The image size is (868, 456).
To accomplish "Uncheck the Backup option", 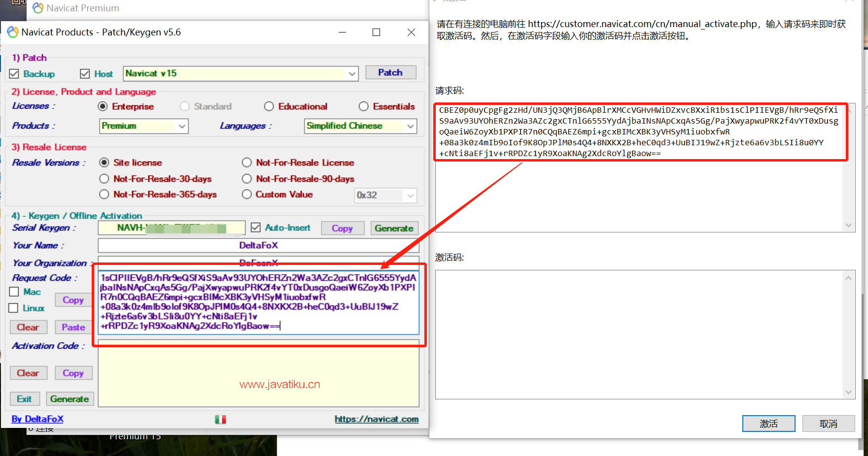I will tap(14, 74).
